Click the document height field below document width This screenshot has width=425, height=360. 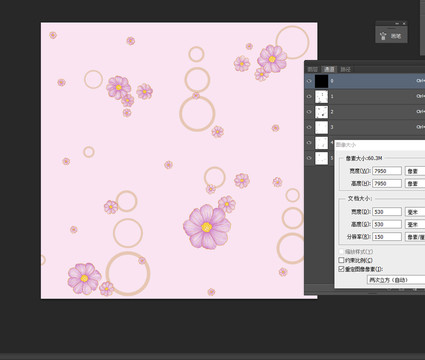387,224
